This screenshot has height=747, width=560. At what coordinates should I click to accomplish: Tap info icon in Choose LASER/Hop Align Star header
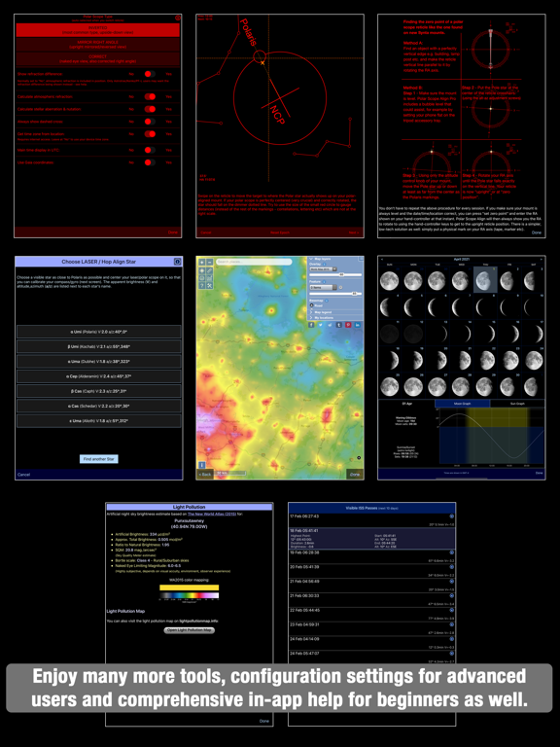coord(177,262)
